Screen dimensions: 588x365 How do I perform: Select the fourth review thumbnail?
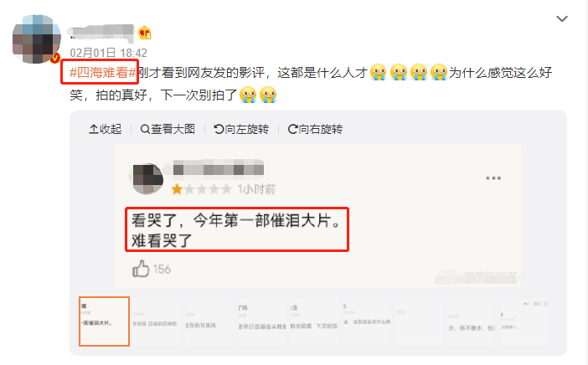point(261,321)
